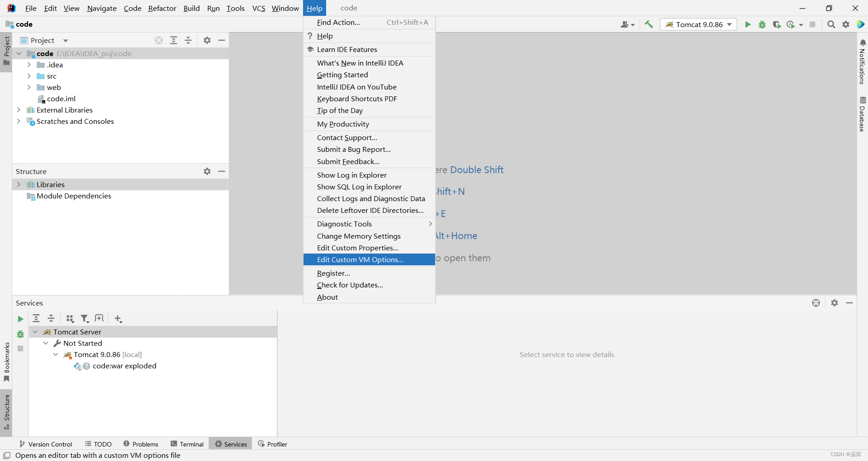Click Collapse All icon in Services toolbar
868x461 pixels.
click(51, 318)
